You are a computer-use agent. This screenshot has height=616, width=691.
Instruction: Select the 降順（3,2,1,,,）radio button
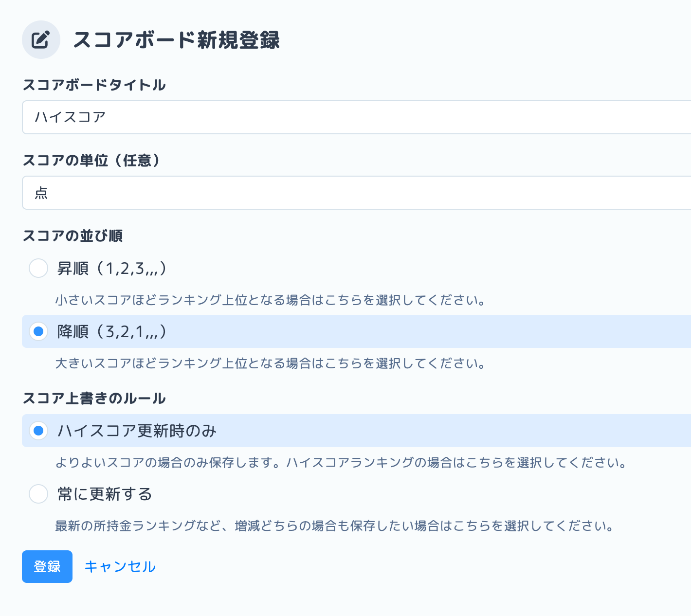[38, 331]
